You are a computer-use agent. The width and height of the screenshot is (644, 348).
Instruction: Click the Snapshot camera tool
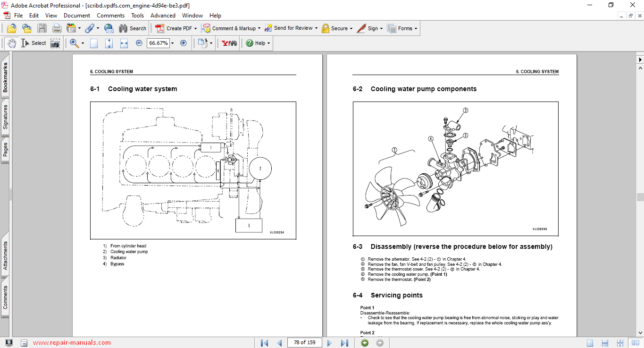click(x=55, y=43)
